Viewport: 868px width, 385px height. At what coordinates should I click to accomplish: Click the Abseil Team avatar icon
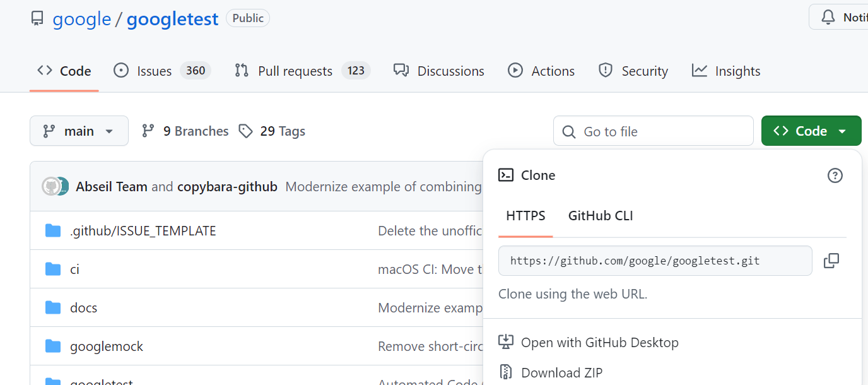(x=50, y=186)
